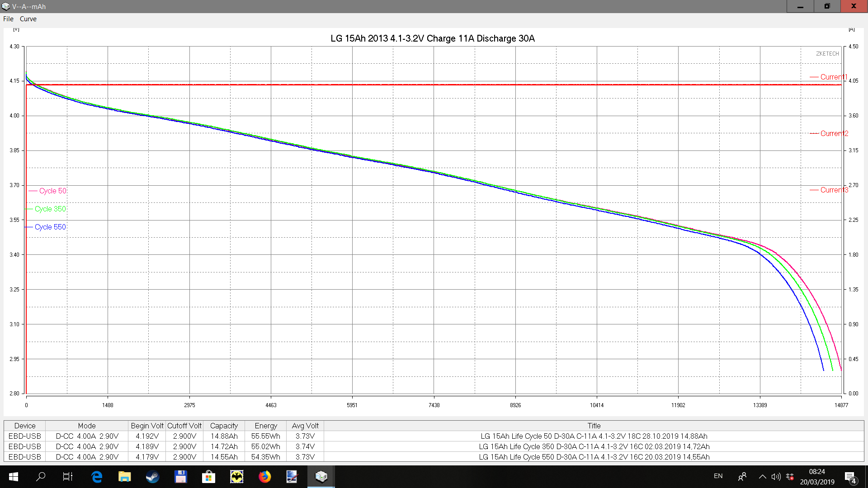The width and height of the screenshot is (868, 488).
Task: Click the Current1 legend label
Action: pyautogui.click(x=834, y=77)
